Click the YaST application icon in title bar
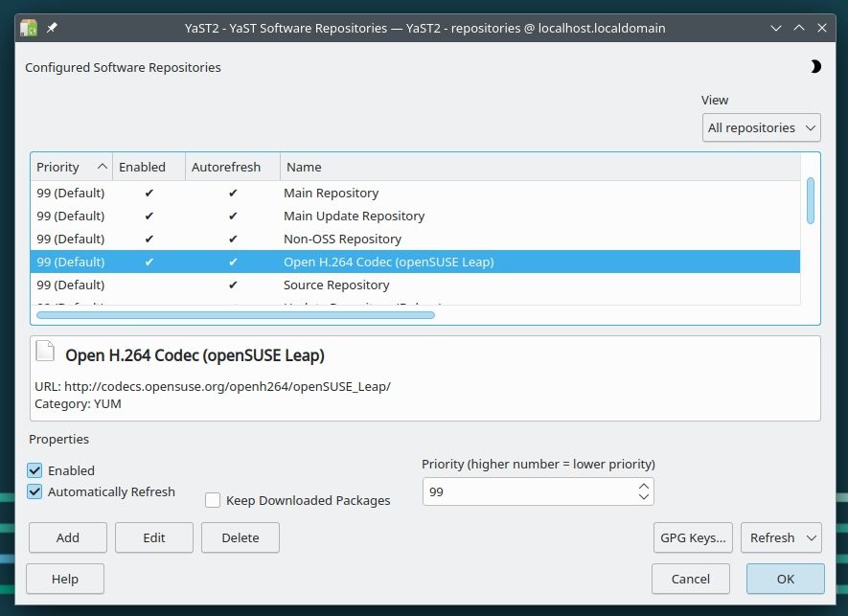Image resolution: width=848 pixels, height=616 pixels. 29,28
